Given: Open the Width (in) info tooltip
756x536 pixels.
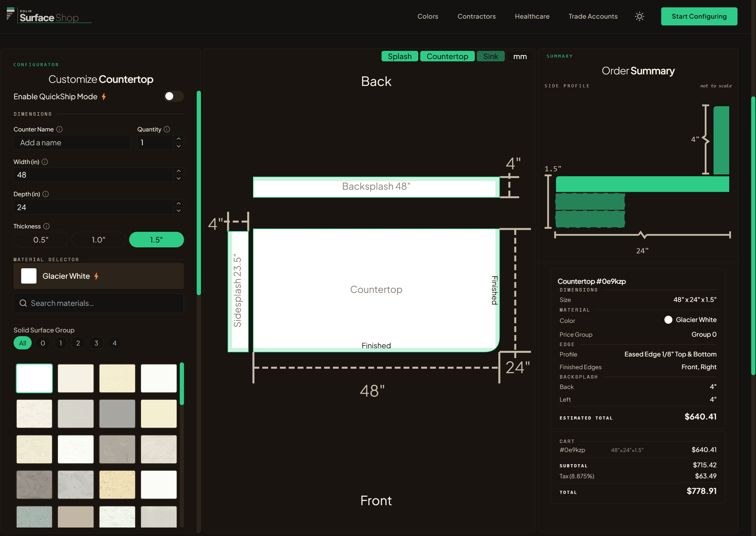Looking at the screenshot, I should click(45, 162).
